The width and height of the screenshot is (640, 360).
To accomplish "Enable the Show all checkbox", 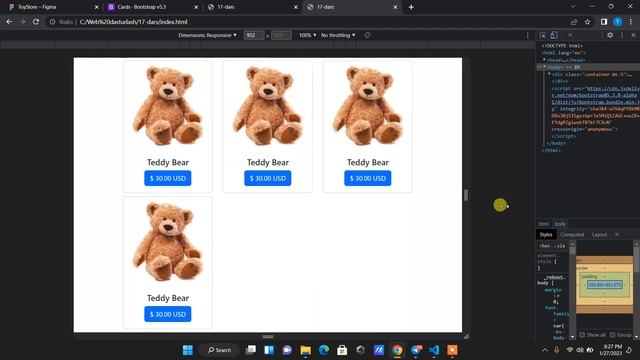I will click(582, 335).
